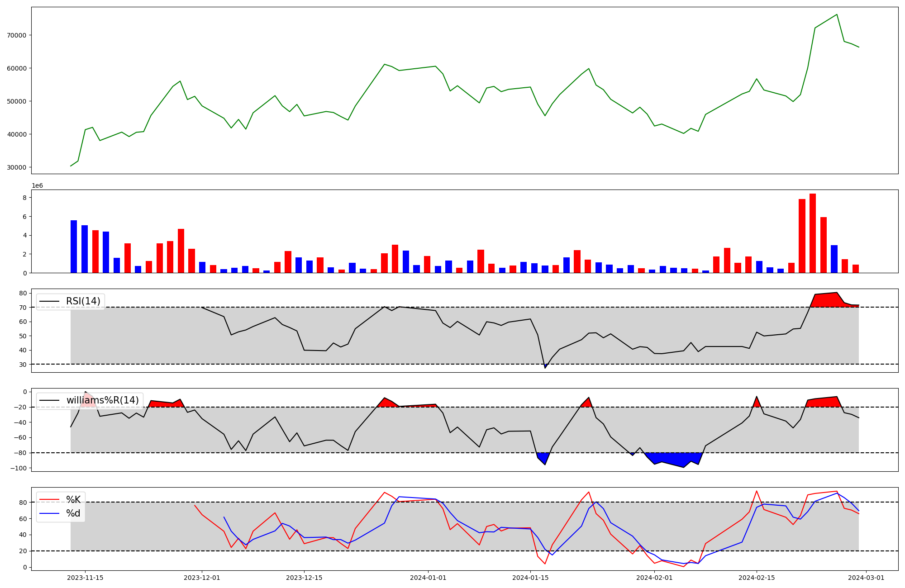Click the 30000 price axis label
Viewport: 905px width, 588px height.
pyautogui.click(x=17, y=167)
